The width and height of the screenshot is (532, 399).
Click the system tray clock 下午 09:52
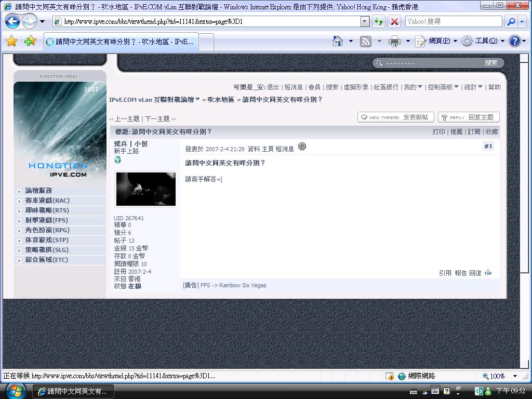510,391
